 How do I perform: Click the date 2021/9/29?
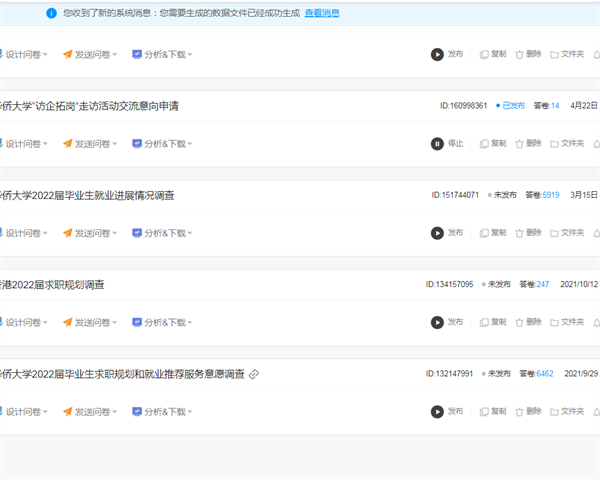(x=581, y=374)
